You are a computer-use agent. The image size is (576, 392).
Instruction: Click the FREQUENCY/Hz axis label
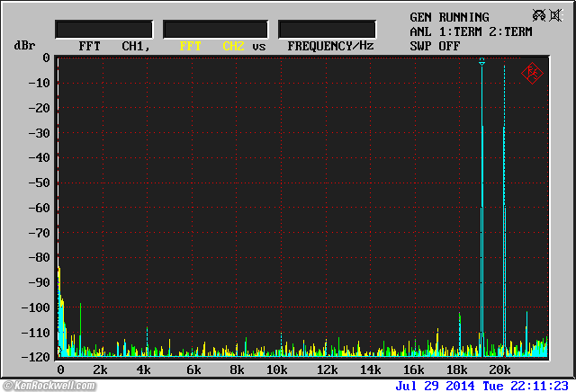[330, 46]
